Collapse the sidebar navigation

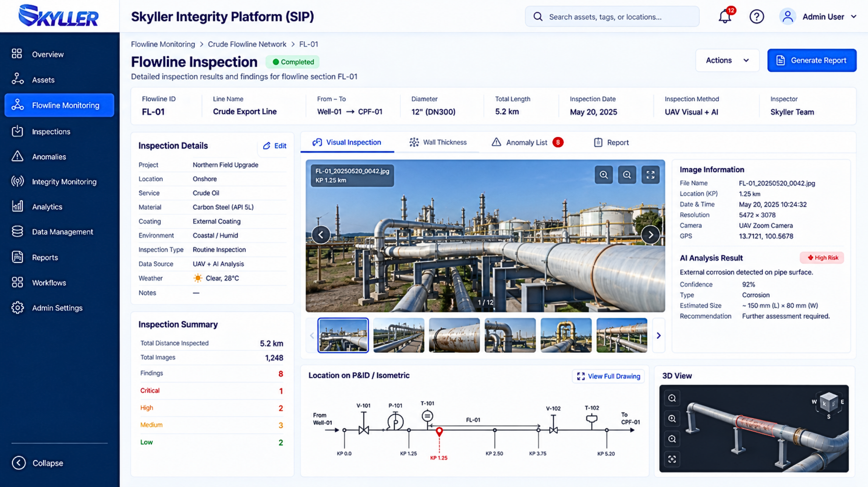(x=38, y=463)
